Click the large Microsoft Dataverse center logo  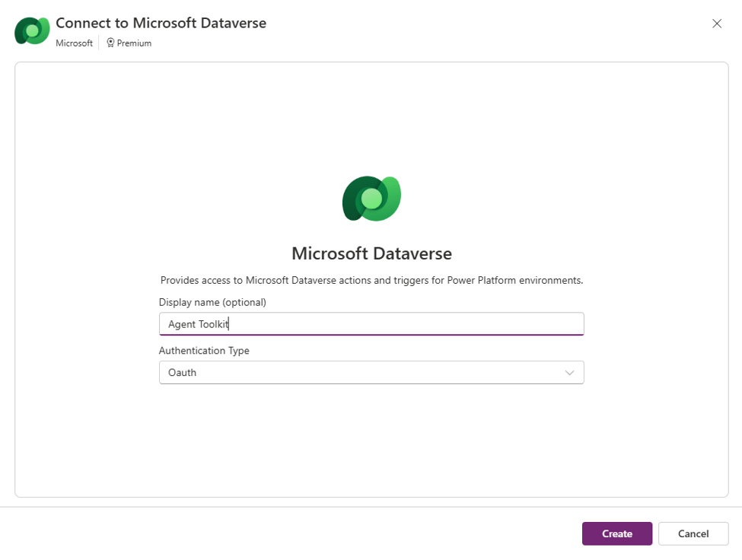pos(371,199)
